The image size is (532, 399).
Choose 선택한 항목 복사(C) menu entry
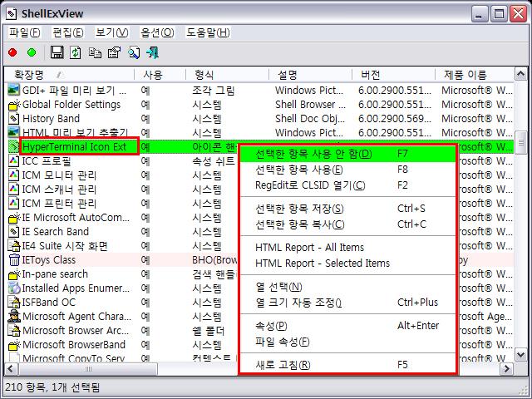[x=347, y=224]
